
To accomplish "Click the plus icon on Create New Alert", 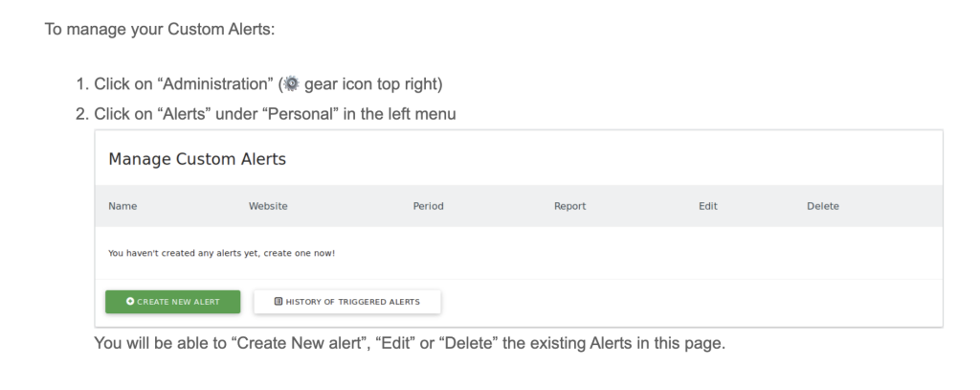I will pos(130,302).
